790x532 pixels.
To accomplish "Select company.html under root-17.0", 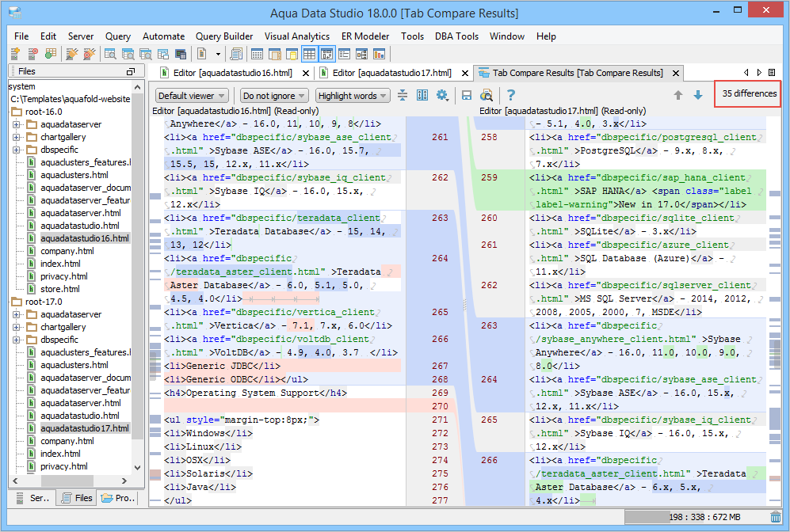I will [x=67, y=441].
